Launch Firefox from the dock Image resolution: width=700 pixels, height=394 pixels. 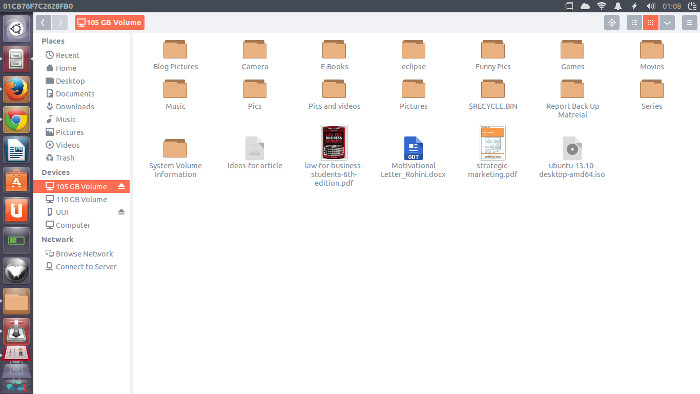coord(17,89)
